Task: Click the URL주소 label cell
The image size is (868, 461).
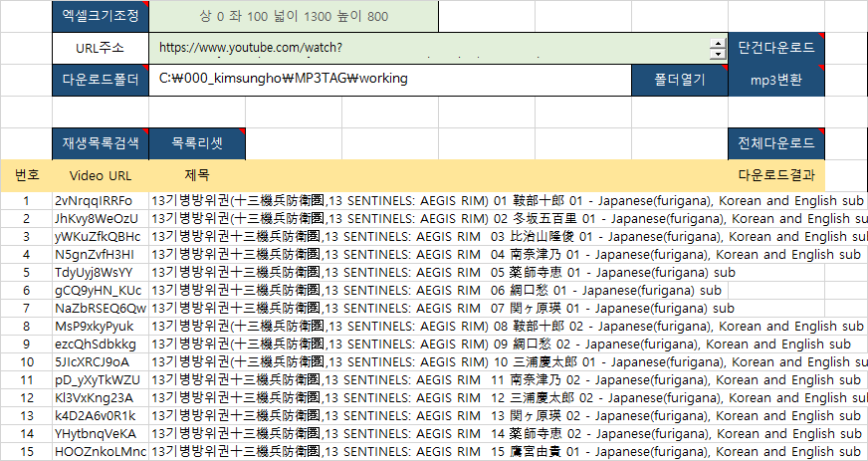Action: coord(101,48)
